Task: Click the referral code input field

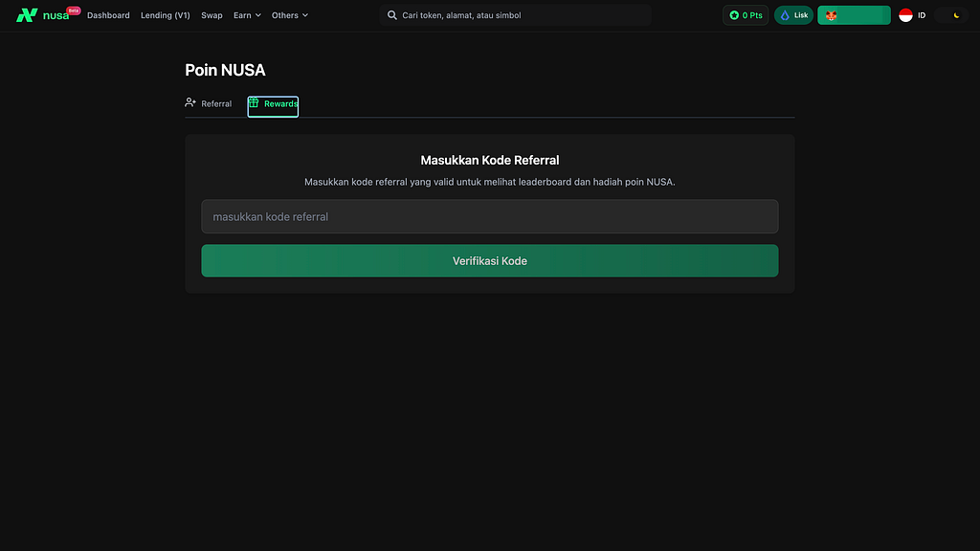Action: pos(490,216)
